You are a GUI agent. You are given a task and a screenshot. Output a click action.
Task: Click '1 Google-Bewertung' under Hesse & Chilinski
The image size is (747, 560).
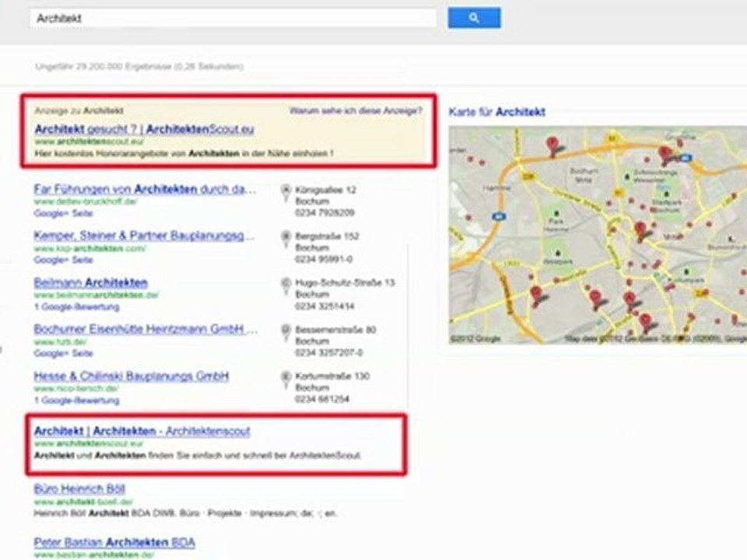point(77,401)
